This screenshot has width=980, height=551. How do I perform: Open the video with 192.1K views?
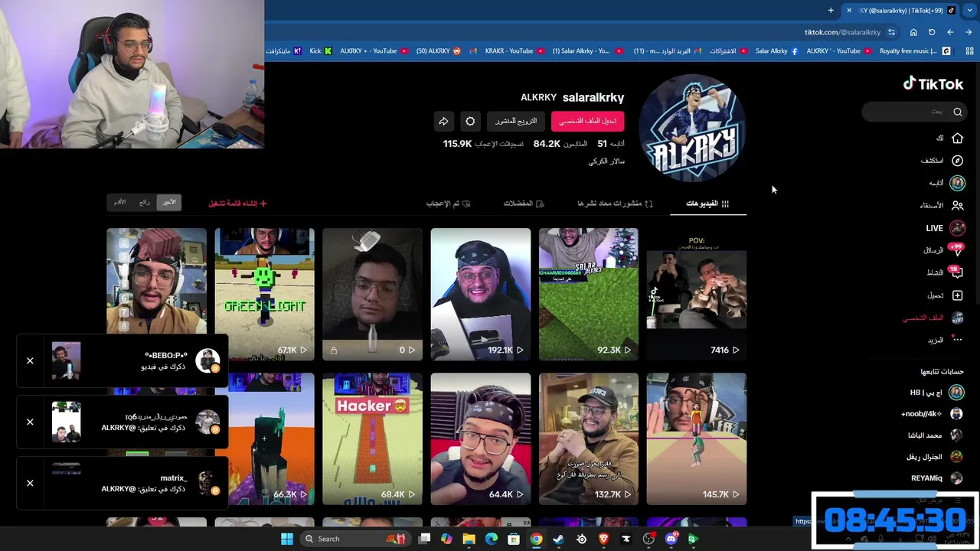coord(480,294)
